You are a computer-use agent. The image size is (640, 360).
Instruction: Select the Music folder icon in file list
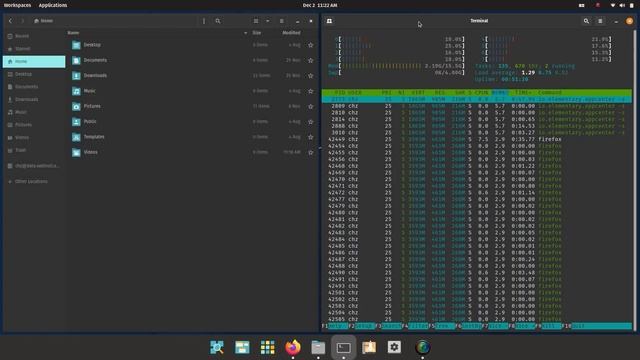pos(76,91)
